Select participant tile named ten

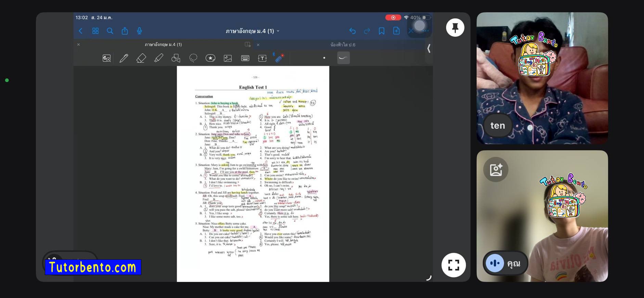(542, 78)
